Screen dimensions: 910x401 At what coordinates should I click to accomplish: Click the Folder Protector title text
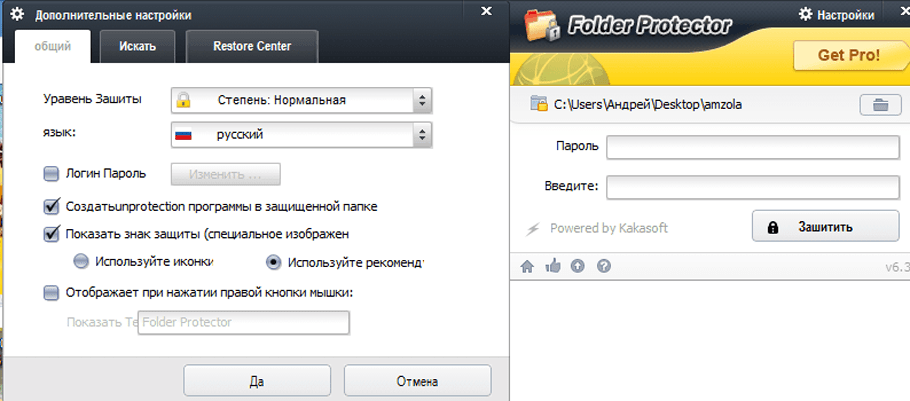coord(649,26)
